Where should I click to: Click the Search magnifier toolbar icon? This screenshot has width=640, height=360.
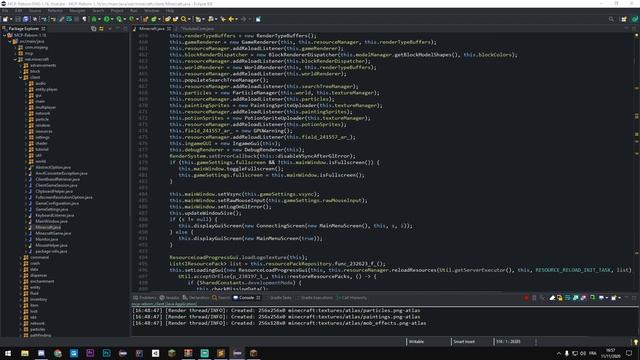(x=184, y=19)
